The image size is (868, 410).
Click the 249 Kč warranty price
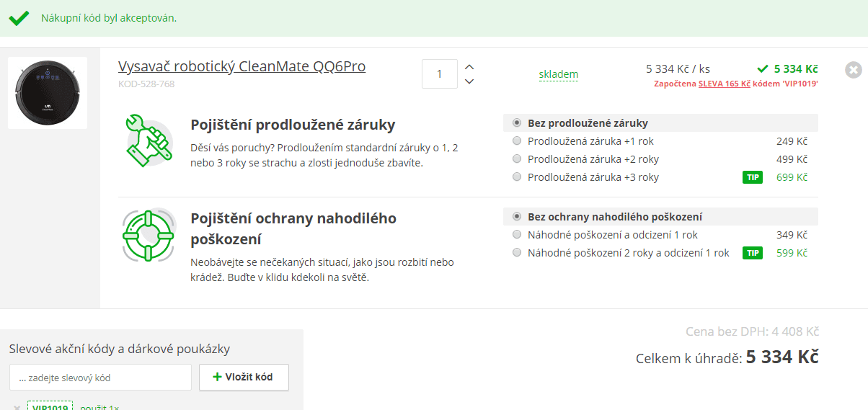pyautogui.click(x=792, y=141)
